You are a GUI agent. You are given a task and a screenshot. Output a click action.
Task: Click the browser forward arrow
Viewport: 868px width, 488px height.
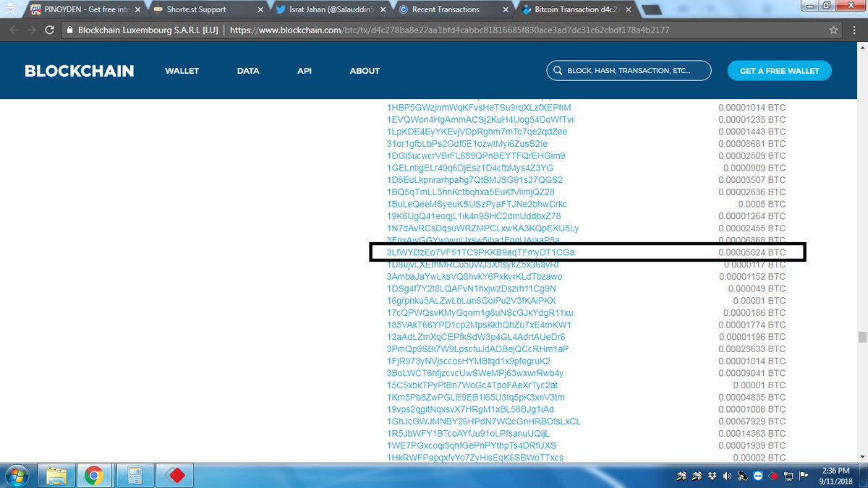click(x=31, y=30)
